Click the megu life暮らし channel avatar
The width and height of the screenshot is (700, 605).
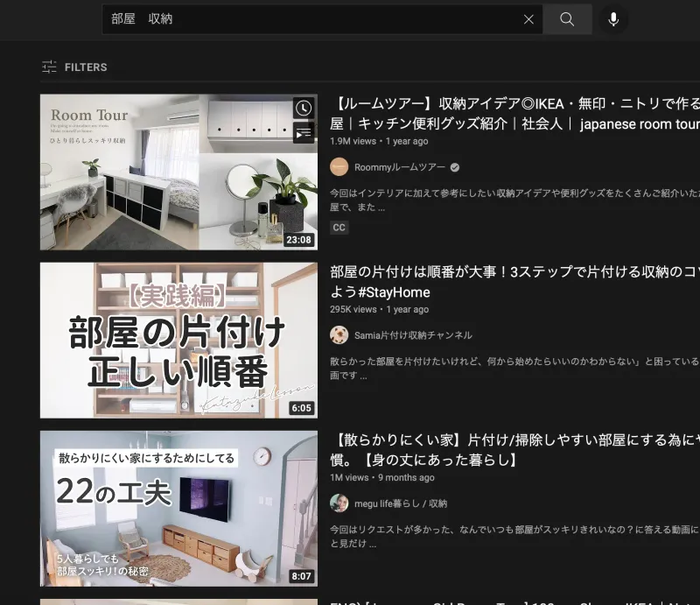click(x=339, y=503)
